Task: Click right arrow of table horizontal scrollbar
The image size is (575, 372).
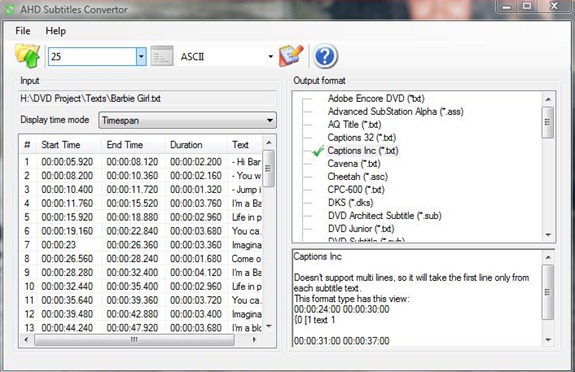Action: (254, 340)
